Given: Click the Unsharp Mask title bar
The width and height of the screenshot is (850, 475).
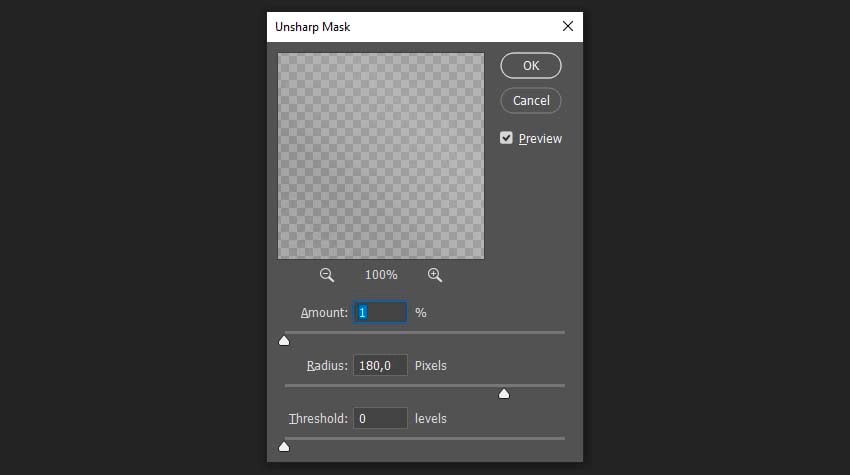Looking at the screenshot, I should click(400, 27).
